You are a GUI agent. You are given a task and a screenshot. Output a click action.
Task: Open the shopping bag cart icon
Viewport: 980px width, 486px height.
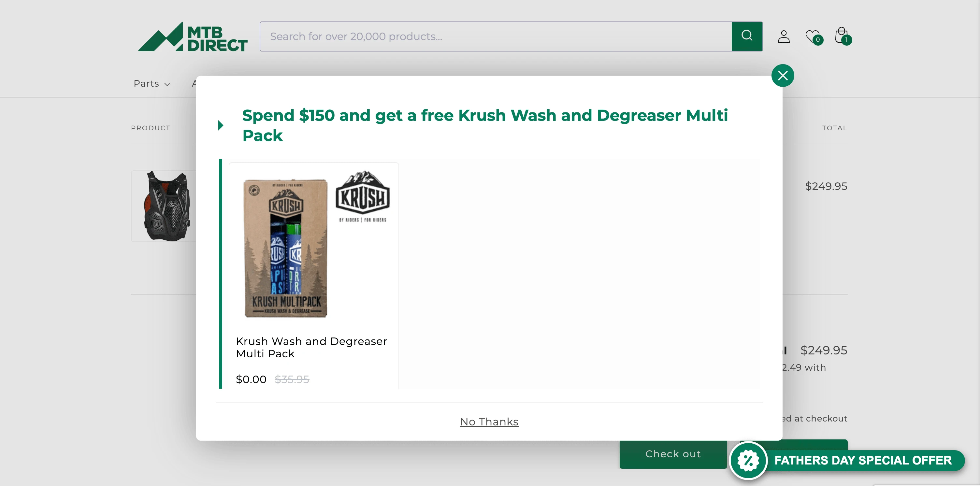coord(843,36)
